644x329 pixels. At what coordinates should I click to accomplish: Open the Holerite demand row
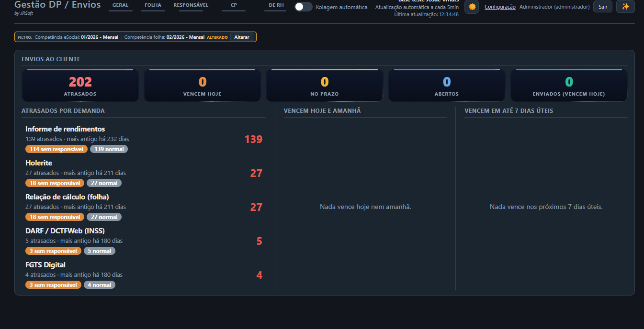(144, 173)
